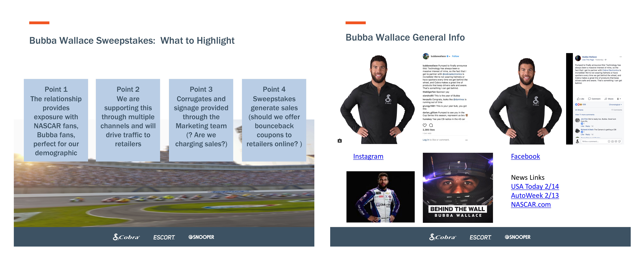Click the Share arrow on Facebook post

(x=609, y=99)
